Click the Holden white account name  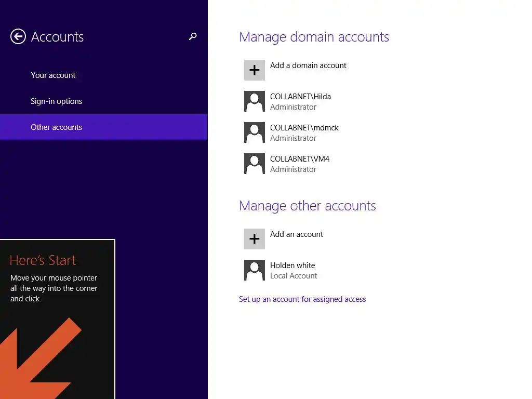[x=292, y=265]
